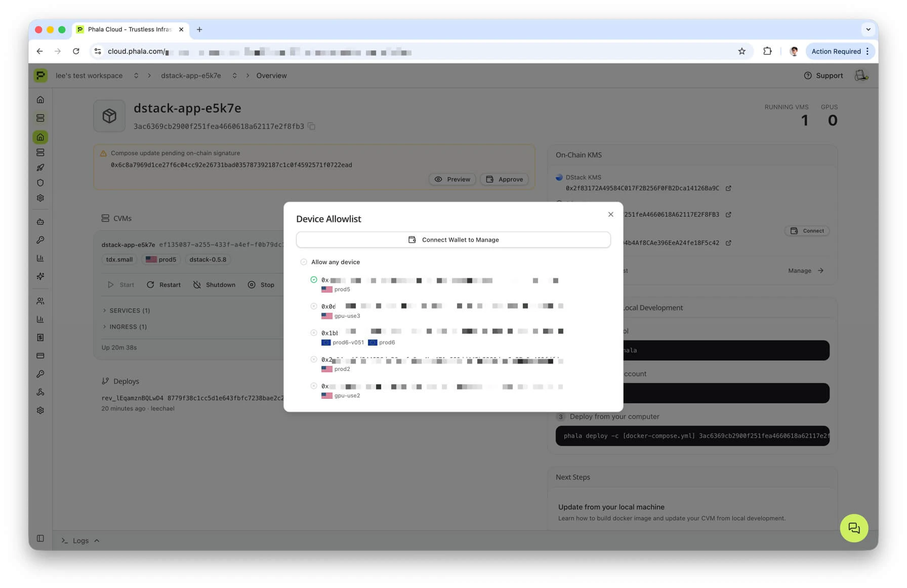Open a new Chrome tab with plus
Image resolution: width=907 pixels, height=588 pixels.
click(199, 29)
